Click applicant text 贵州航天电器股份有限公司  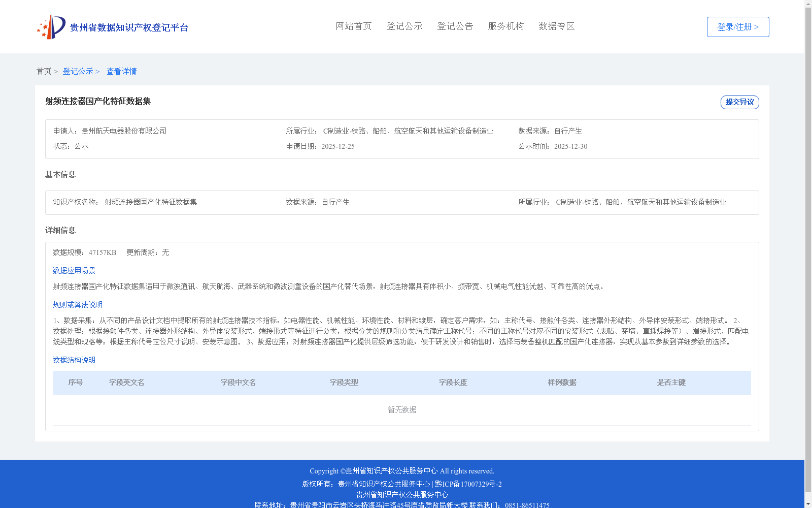124,131
